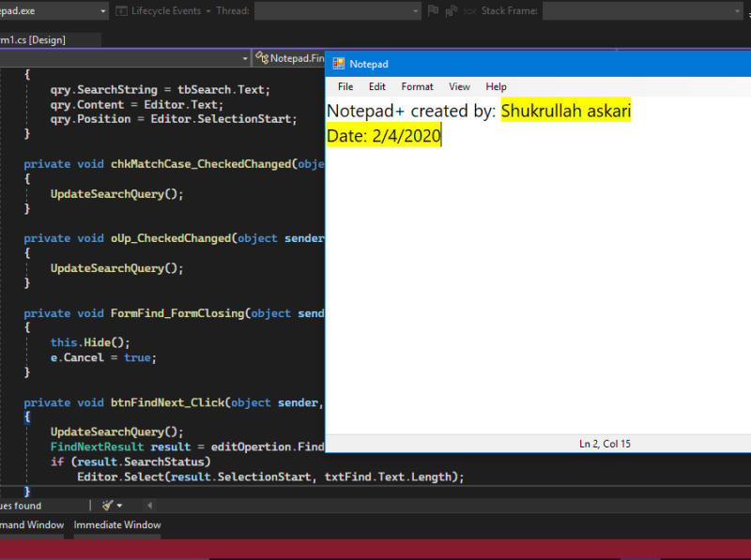Click the Notepad window title bar text
This screenshot has height=560, width=751.
pos(369,64)
